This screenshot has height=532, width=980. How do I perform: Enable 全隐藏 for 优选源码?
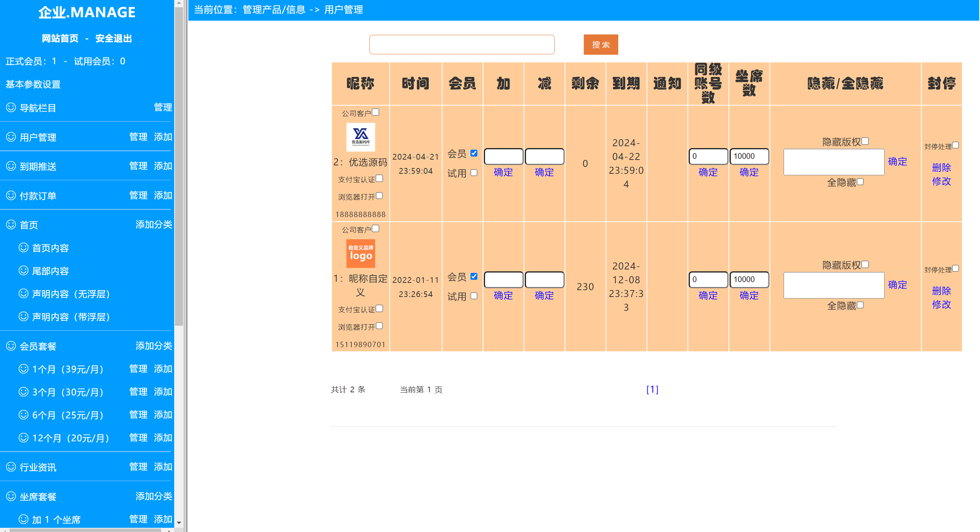(860, 182)
